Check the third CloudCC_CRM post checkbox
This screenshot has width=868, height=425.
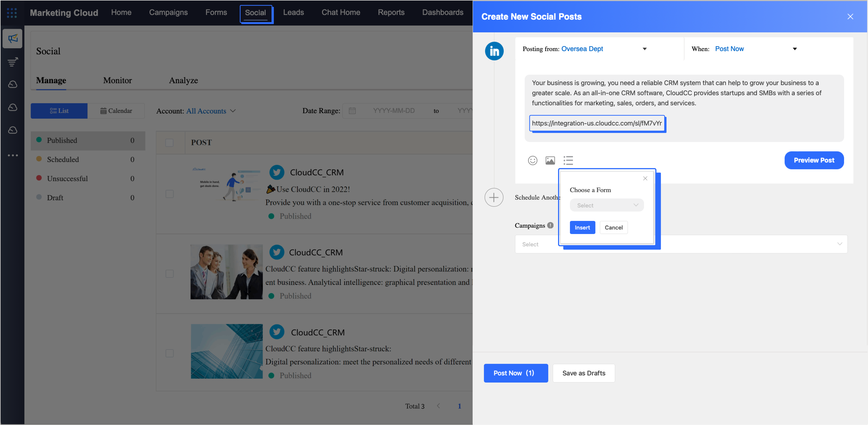(169, 353)
